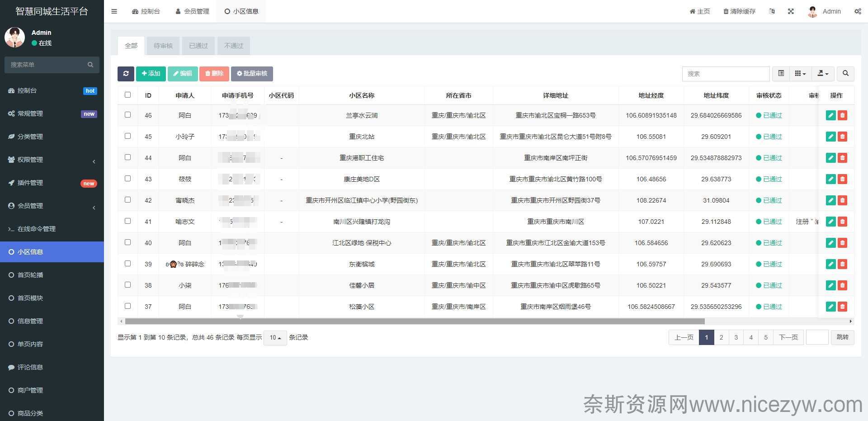Select the checkbox for row ID 45
Screen dimensions: 868x421
coord(127,136)
